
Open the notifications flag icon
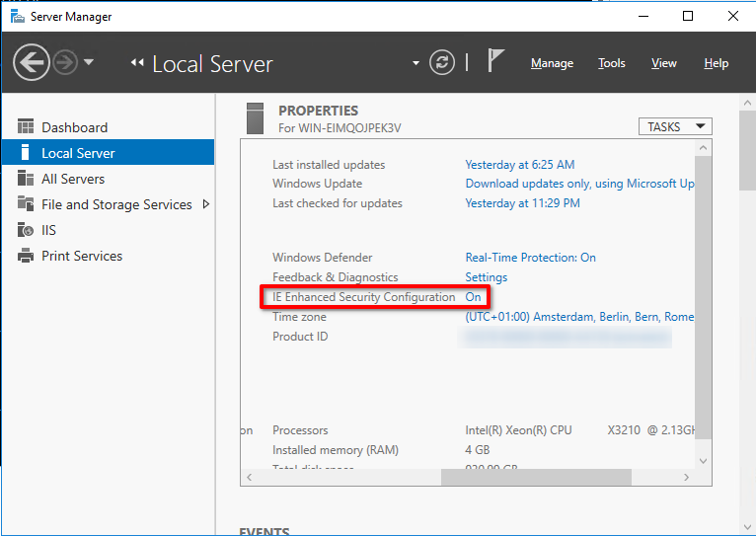[x=495, y=62]
